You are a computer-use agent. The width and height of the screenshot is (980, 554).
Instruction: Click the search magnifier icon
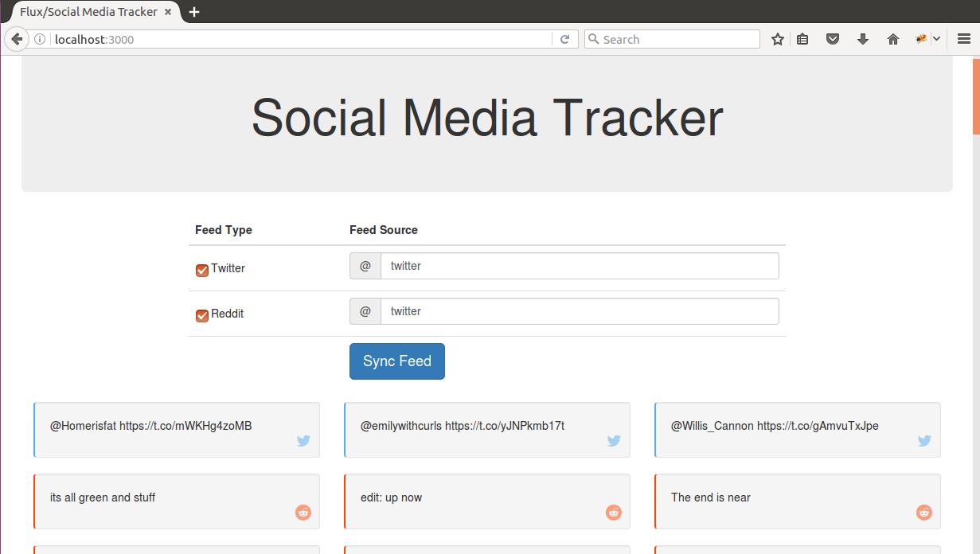[x=593, y=39]
